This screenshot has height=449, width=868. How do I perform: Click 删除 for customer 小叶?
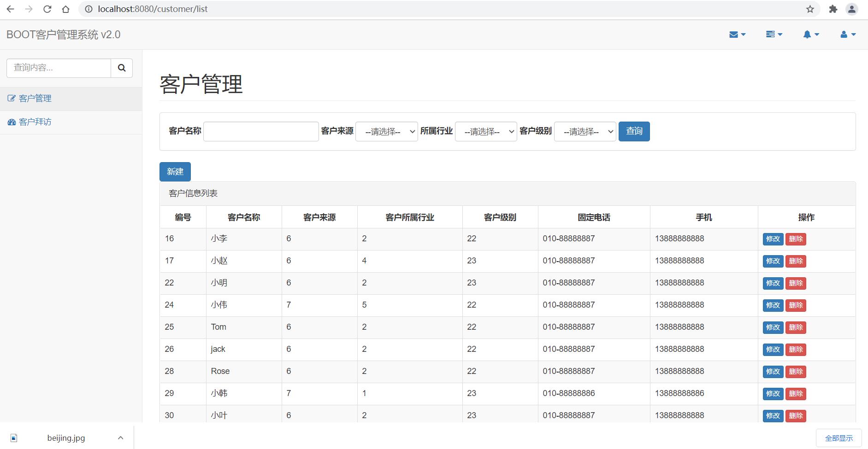click(796, 416)
